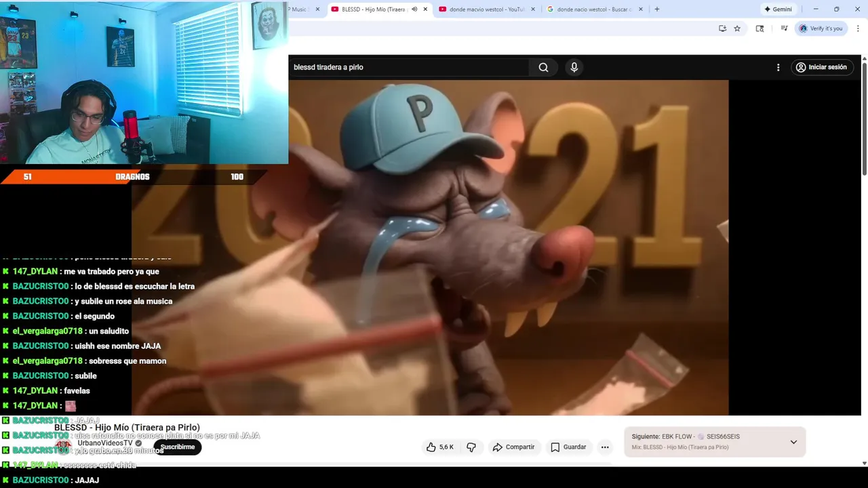
Task: Close the 'donde nacio westcol' tab
Action: click(x=641, y=9)
